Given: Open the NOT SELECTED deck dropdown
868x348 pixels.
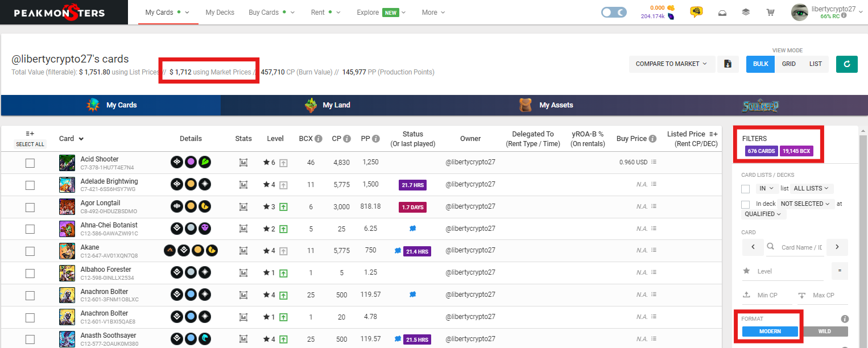Looking at the screenshot, I should point(806,204).
